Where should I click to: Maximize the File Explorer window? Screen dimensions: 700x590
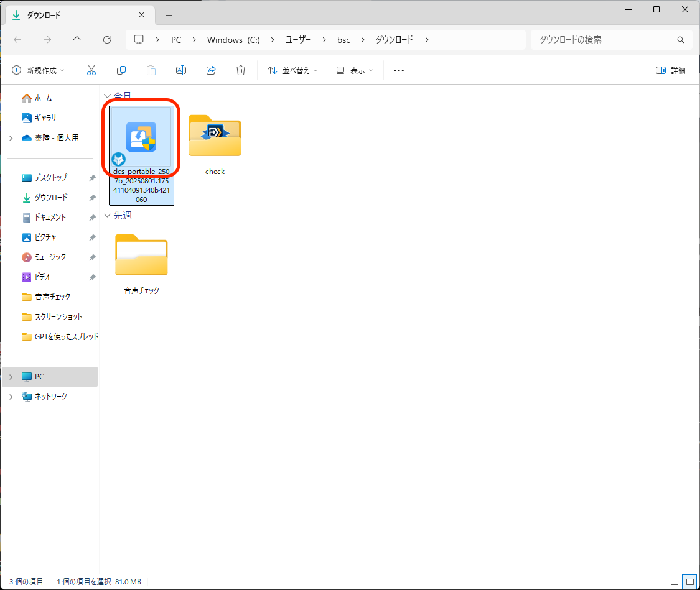tap(656, 9)
